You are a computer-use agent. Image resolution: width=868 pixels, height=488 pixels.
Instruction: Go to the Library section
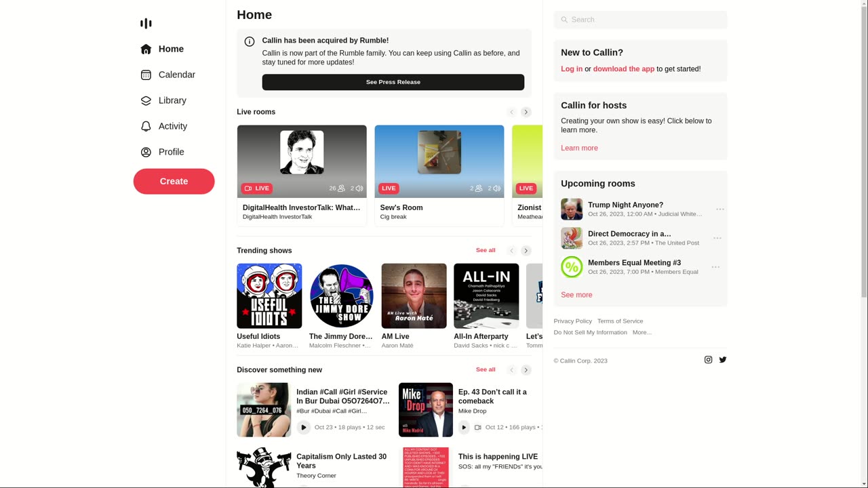coord(163,100)
